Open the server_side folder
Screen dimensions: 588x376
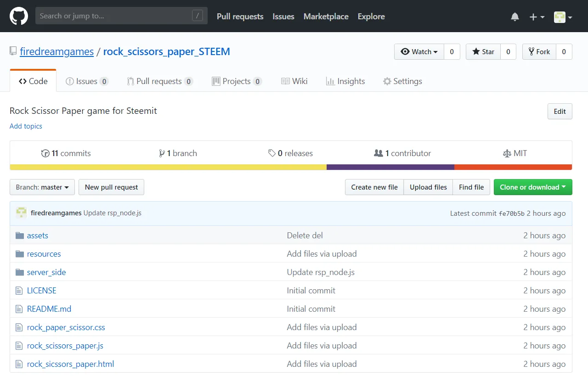46,272
